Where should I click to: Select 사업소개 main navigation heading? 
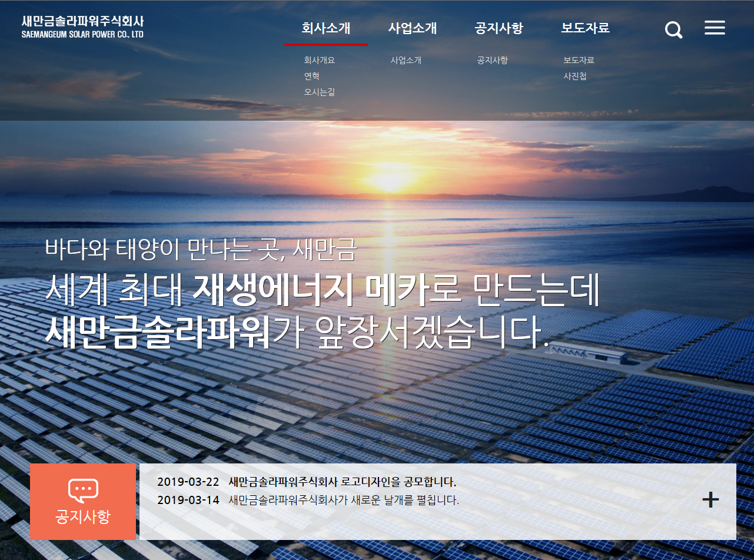(413, 28)
